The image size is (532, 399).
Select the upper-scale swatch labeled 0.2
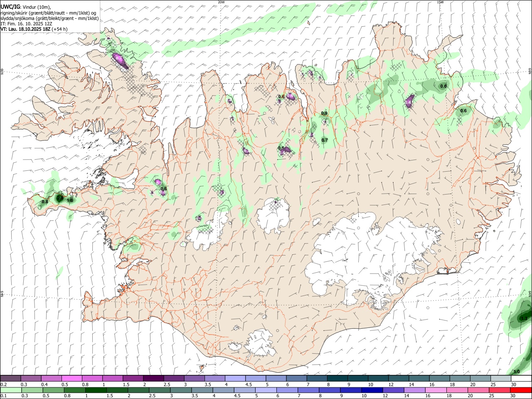click(x=10, y=379)
